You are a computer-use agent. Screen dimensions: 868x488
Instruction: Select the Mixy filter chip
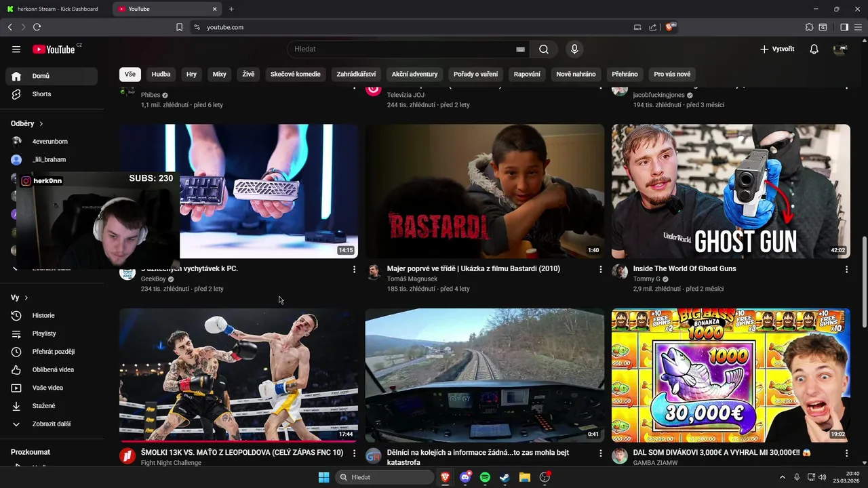click(219, 74)
